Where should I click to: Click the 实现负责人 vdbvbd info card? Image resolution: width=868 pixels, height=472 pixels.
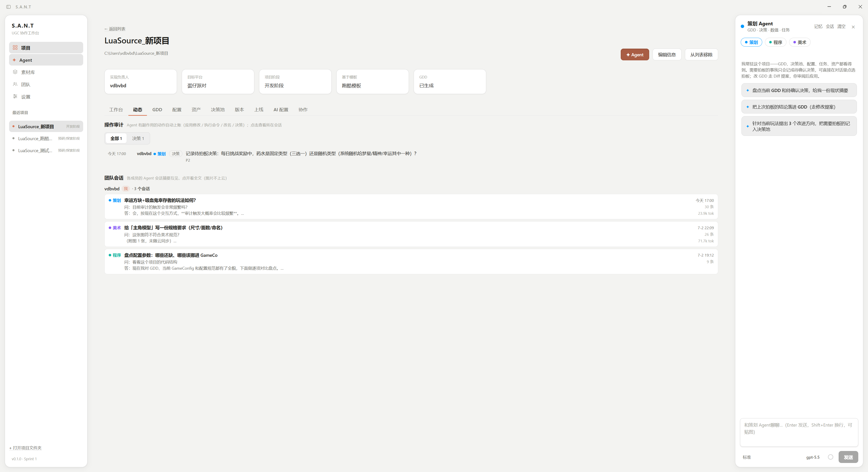(141, 82)
